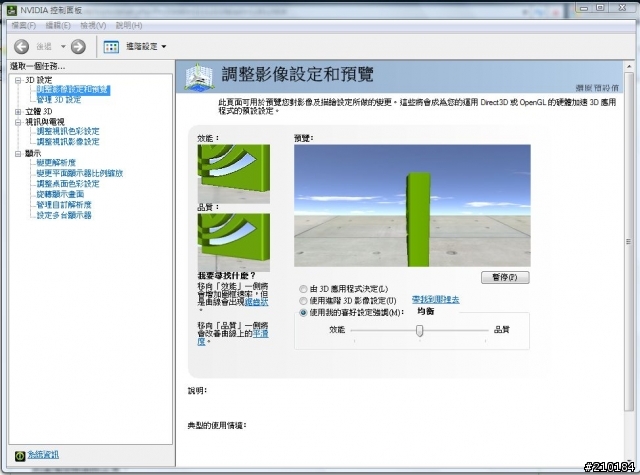The image size is (640, 475).
Task: Select 調整影像設定和預覽 in the tree
Action: pos(73,89)
